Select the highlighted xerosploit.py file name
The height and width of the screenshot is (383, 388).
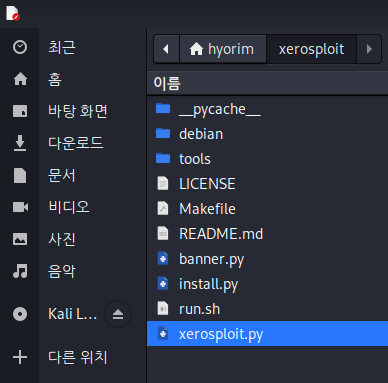[x=221, y=334]
